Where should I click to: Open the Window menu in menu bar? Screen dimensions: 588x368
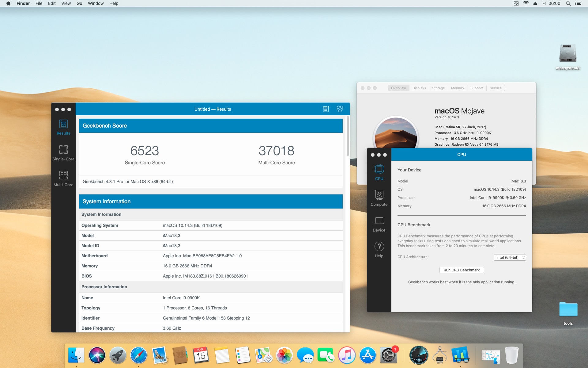tap(96, 3)
